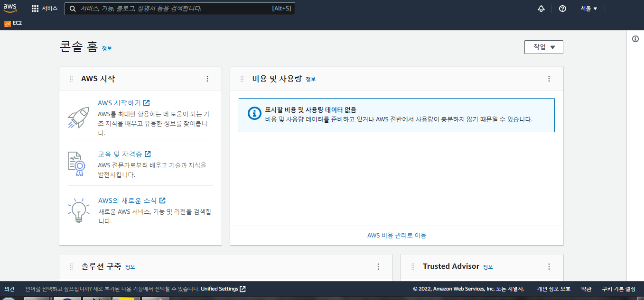Open the 교육 및 자격증 link
Viewport: 644px width, 300px height.
tap(124, 154)
